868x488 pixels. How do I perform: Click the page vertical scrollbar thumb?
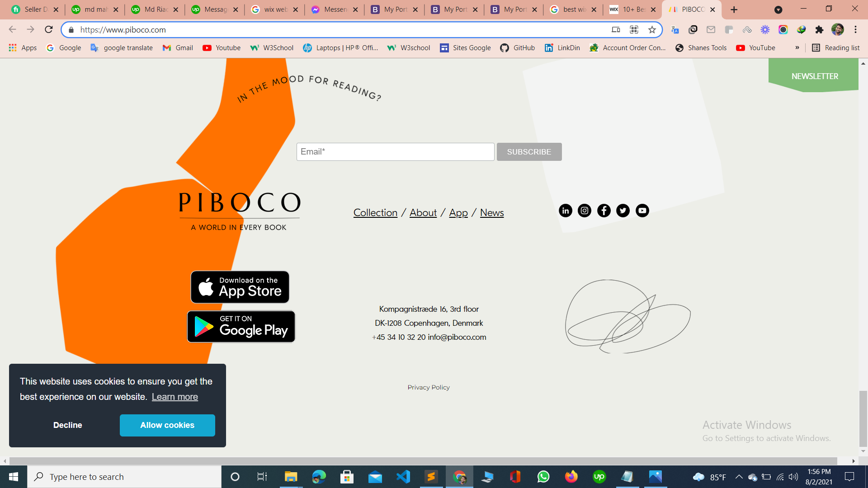tap(863, 418)
